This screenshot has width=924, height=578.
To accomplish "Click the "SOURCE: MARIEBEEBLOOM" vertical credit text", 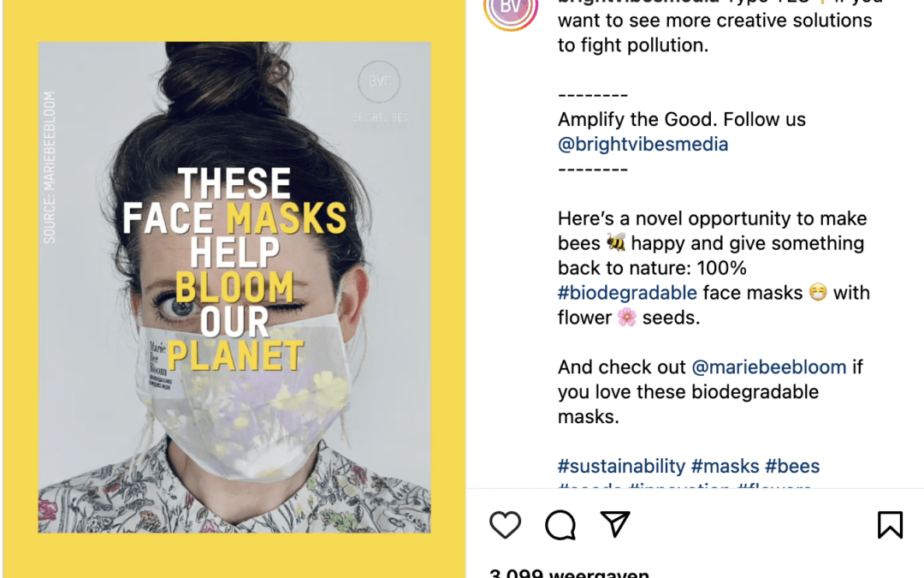I will pos(50,167).
